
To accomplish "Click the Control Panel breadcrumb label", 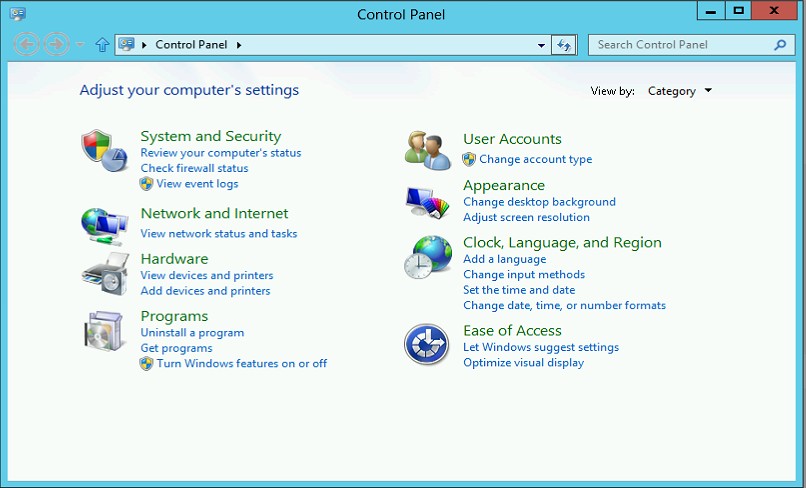I will coord(191,45).
